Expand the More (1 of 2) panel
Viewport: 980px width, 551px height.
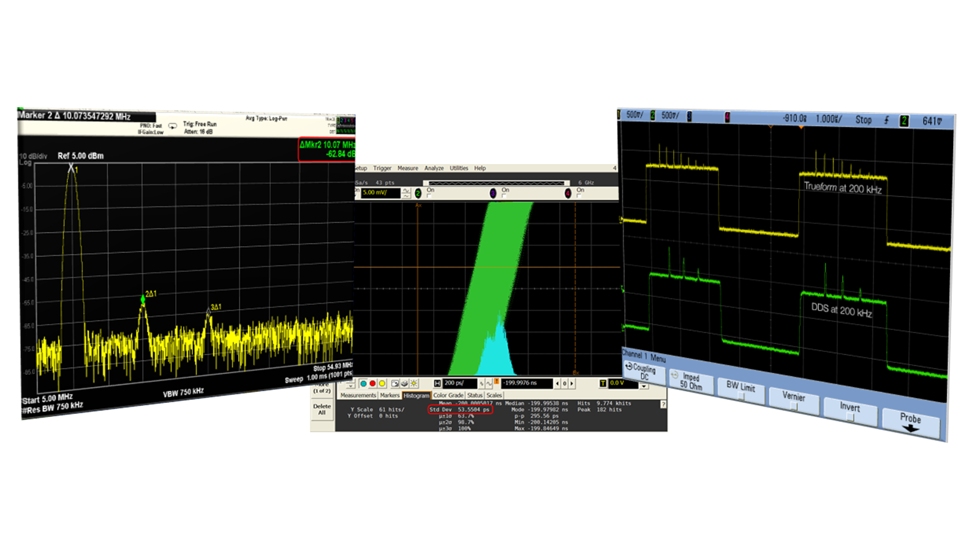pyautogui.click(x=323, y=390)
